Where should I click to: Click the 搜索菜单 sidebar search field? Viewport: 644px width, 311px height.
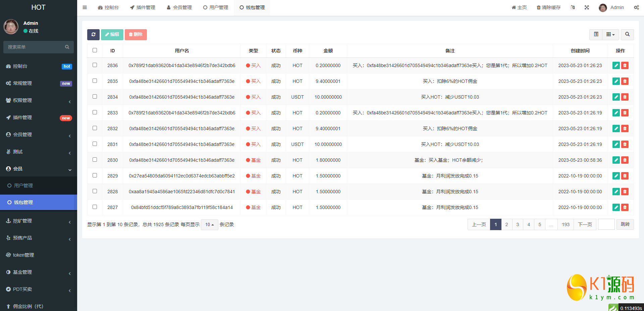[35, 47]
